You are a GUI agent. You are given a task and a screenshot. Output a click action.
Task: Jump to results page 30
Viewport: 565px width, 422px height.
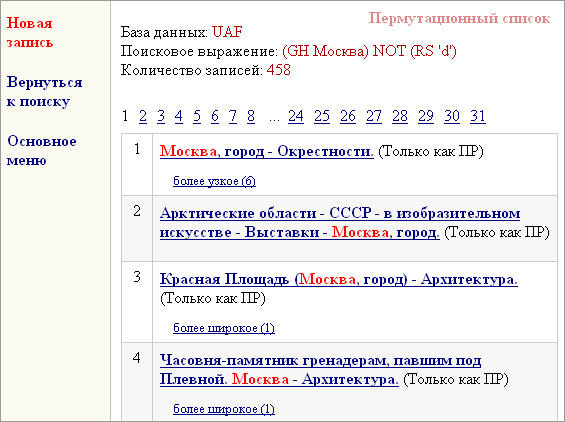tap(452, 116)
